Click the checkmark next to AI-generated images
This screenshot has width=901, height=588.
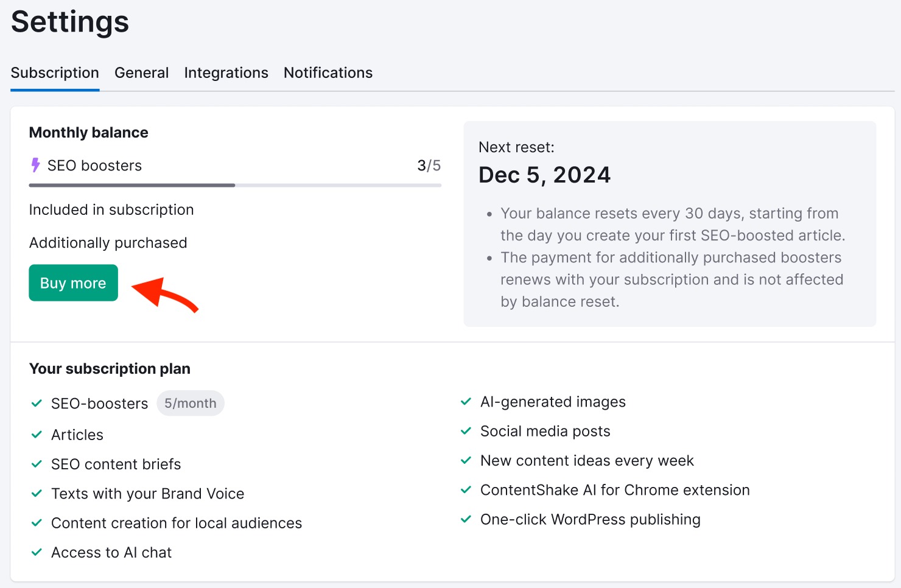[466, 402]
